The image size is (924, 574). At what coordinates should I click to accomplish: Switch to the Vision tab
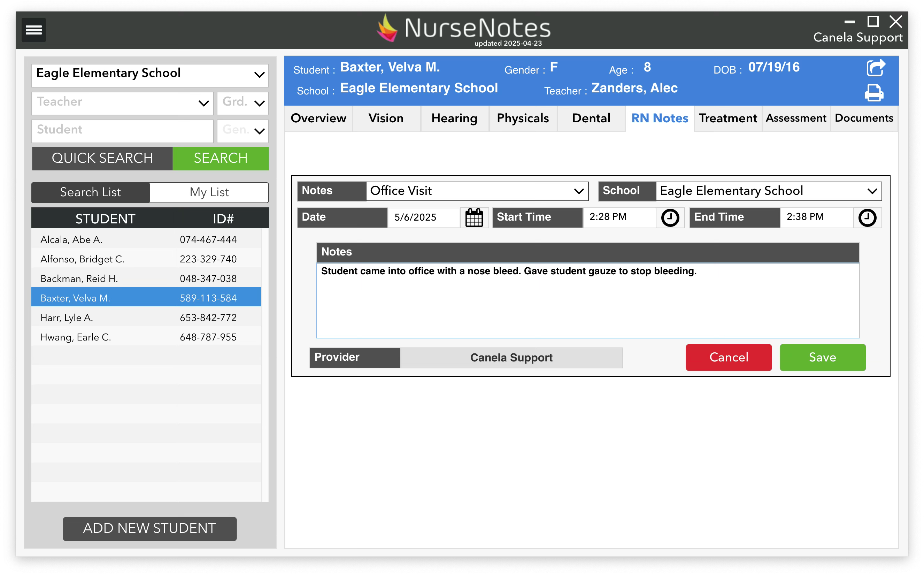(386, 118)
